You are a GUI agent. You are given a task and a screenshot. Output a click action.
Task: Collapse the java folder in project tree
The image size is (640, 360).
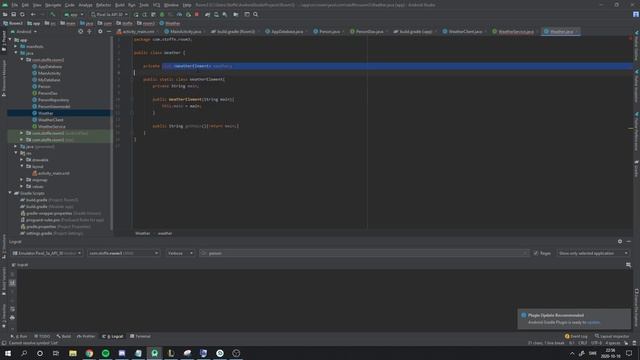(x=16, y=53)
